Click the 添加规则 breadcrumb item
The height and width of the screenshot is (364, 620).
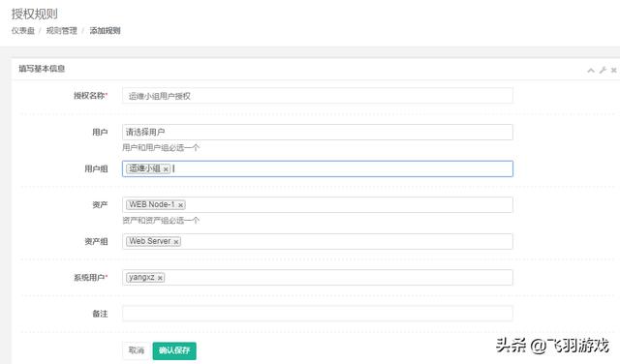[x=105, y=30]
